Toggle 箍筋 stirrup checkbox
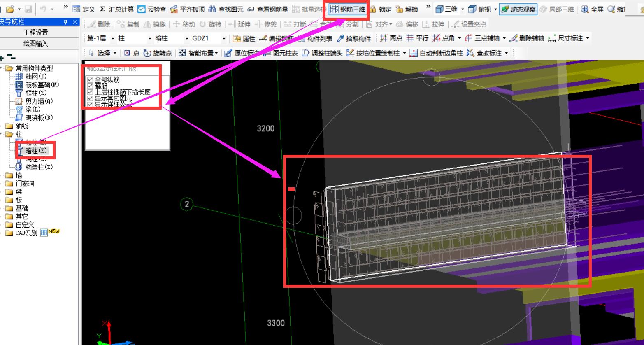Image resolution: width=644 pixels, height=345 pixels. pos(90,86)
